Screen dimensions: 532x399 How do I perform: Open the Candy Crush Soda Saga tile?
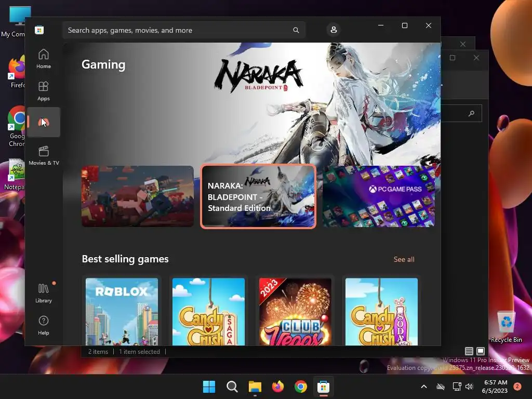381,312
